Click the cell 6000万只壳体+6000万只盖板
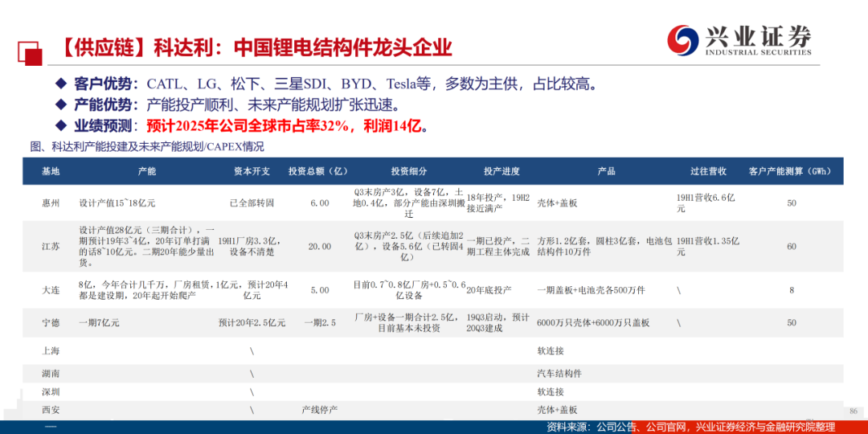 coord(593,323)
